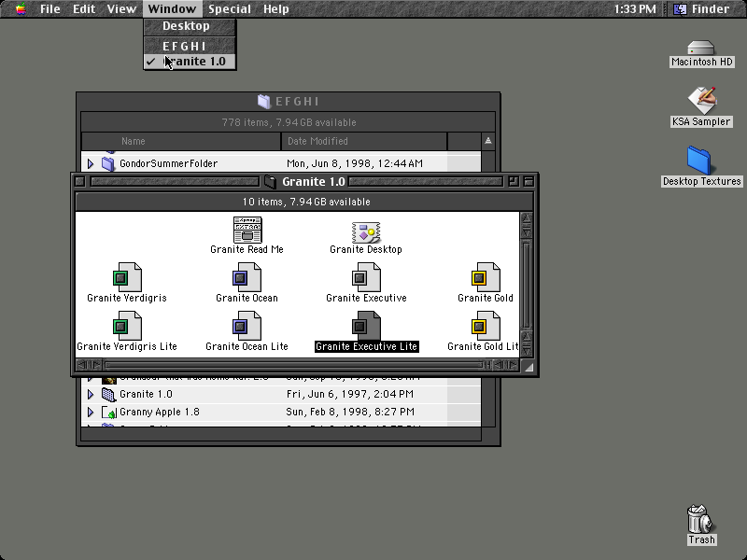The width and height of the screenshot is (747, 560).
Task: Click left arrow of Granite horizontal scrollbar
Action: [x=81, y=365]
